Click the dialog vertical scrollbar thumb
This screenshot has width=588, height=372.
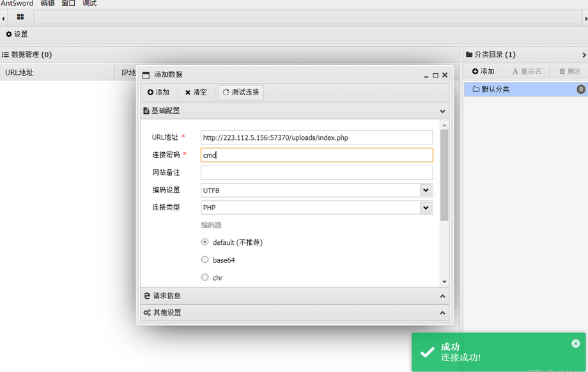(x=444, y=175)
